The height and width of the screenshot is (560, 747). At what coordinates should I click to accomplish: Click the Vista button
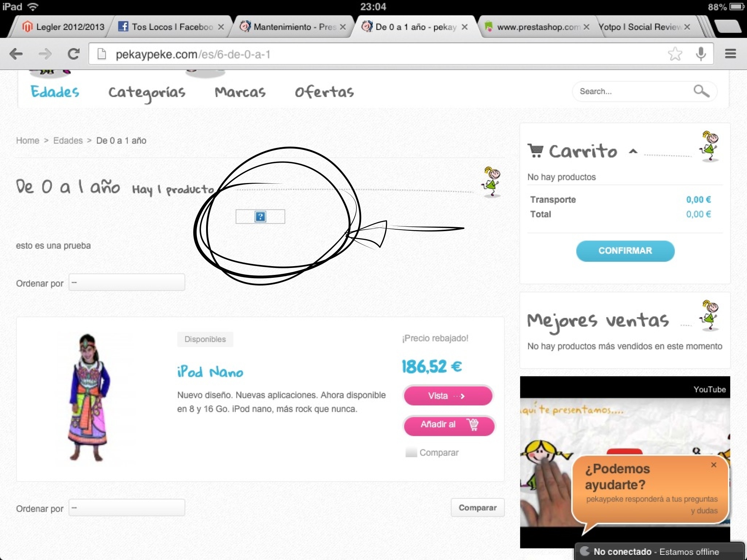click(448, 396)
